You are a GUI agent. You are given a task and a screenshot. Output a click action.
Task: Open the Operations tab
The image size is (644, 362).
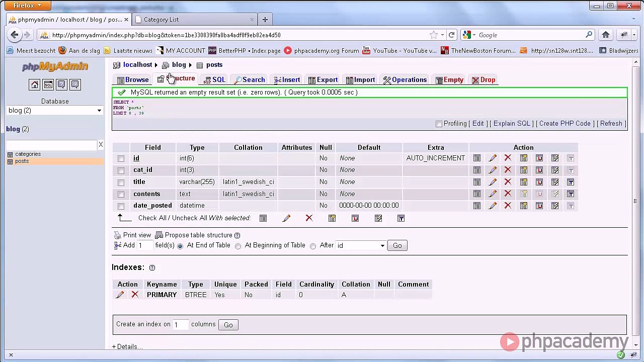coord(405,80)
